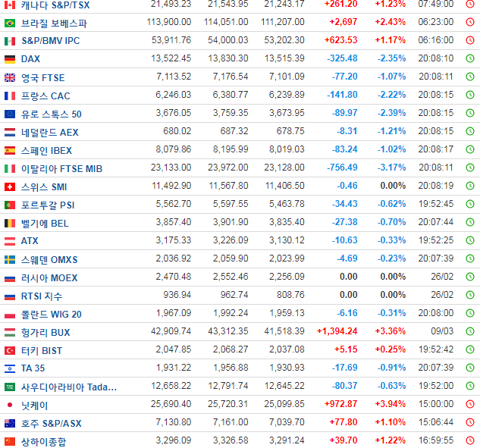Screen dimensions: 480x448
Task: Click the Japanese flag beside 닛케이
Action: click(x=10, y=405)
